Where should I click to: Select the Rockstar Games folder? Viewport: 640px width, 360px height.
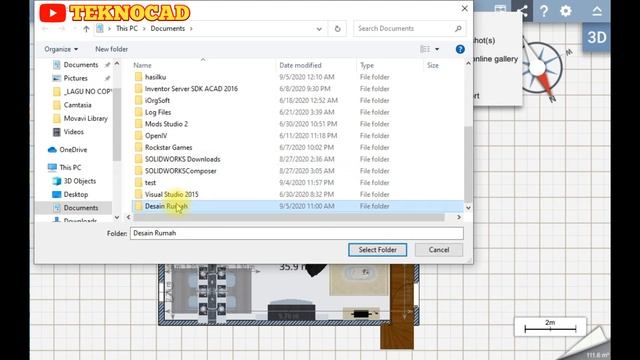[x=168, y=147]
